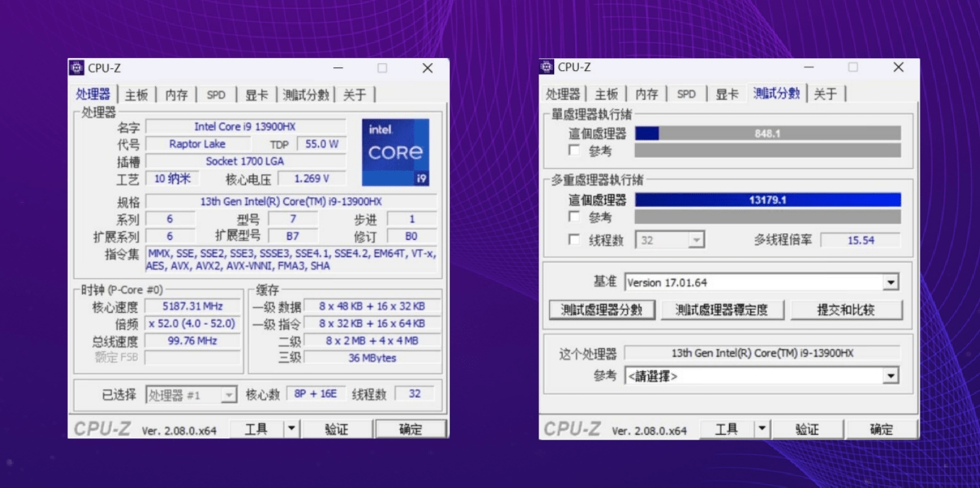Open the 处理器 tab in left window
980x488 pixels.
[x=94, y=94]
